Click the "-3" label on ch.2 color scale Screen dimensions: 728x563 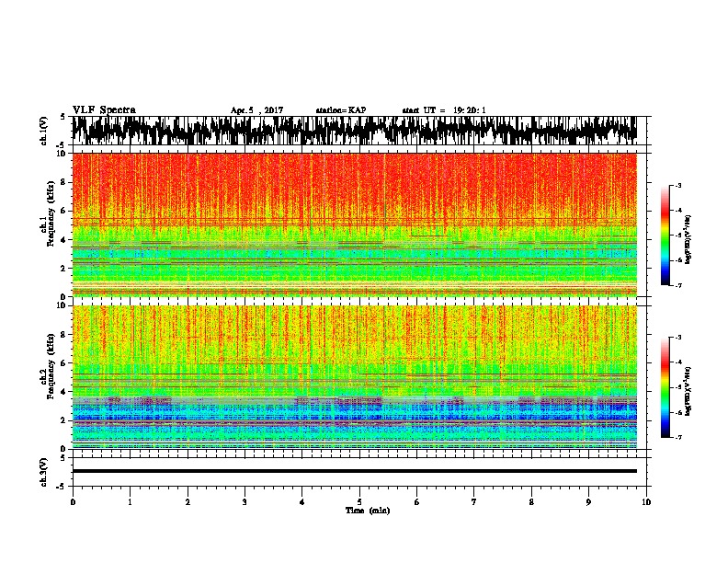point(678,338)
